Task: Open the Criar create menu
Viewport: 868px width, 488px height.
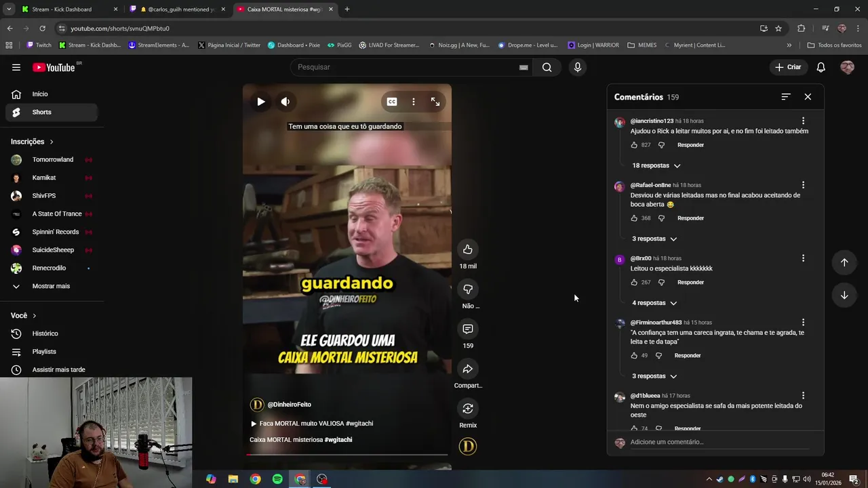Action: pyautogui.click(x=789, y=67)
